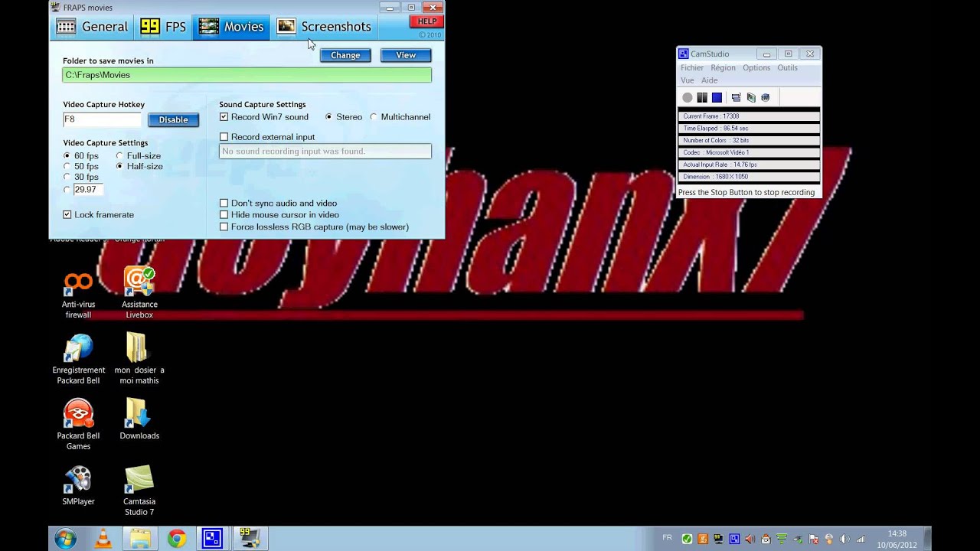
Task: Switch to CamStudio in the taskbar
Action: click(x=212, y=539)
